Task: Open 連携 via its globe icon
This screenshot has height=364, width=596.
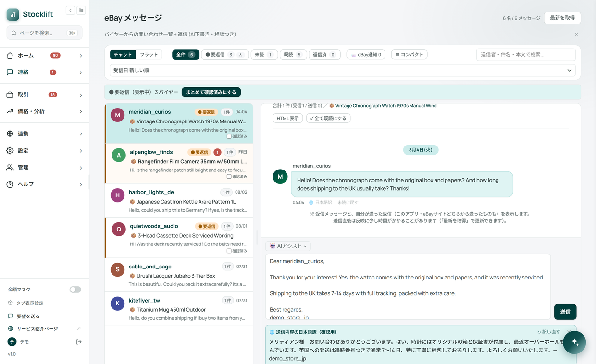Action: (10, 134)
